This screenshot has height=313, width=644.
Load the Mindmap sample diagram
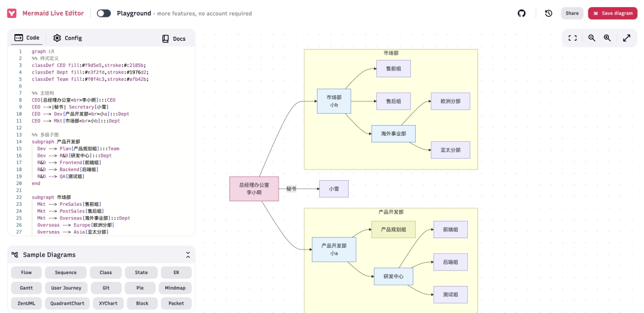[x=175, y=288]
